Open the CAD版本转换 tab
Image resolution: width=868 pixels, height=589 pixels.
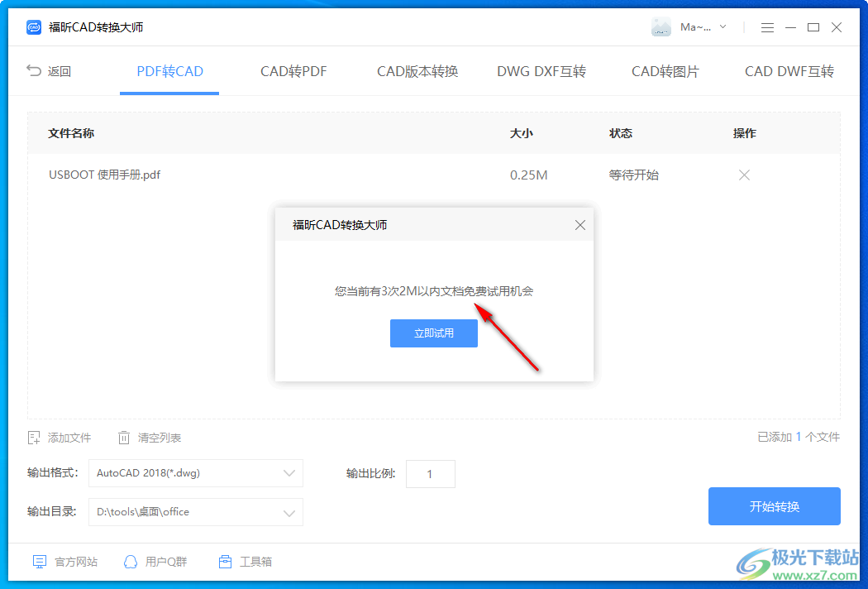(417, 71)
